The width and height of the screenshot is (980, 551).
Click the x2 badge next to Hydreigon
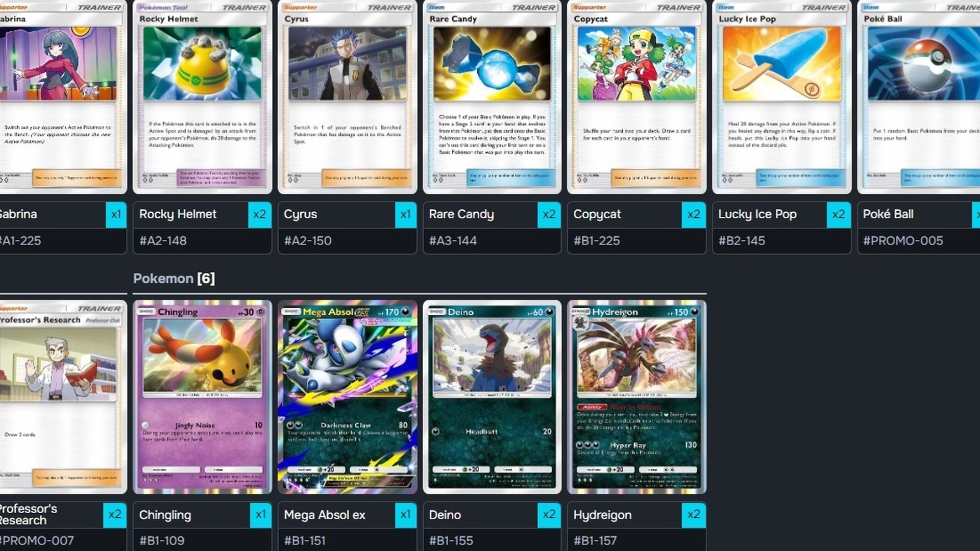[694, 515]
